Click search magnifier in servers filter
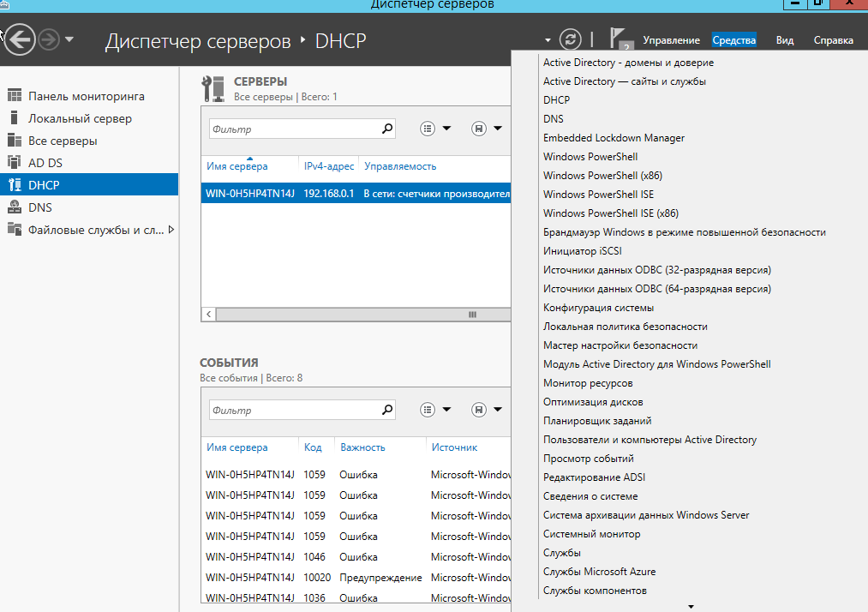 387,129
